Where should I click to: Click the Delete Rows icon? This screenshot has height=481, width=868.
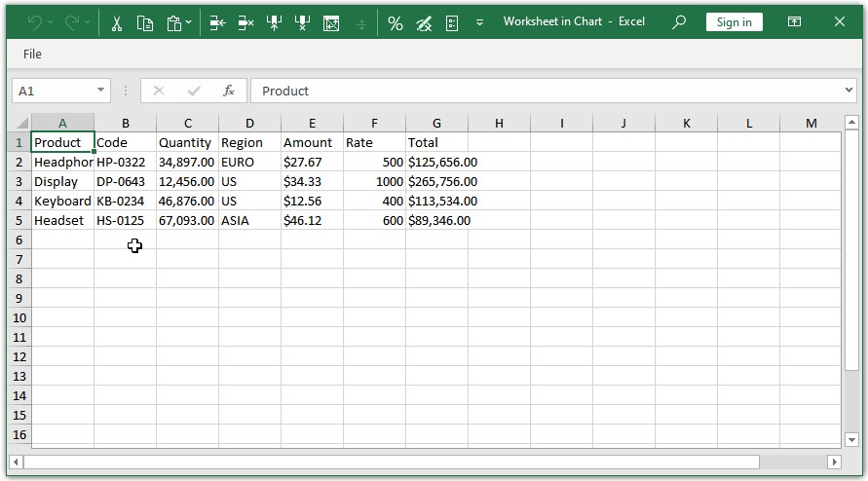click(x=245, y=23)
